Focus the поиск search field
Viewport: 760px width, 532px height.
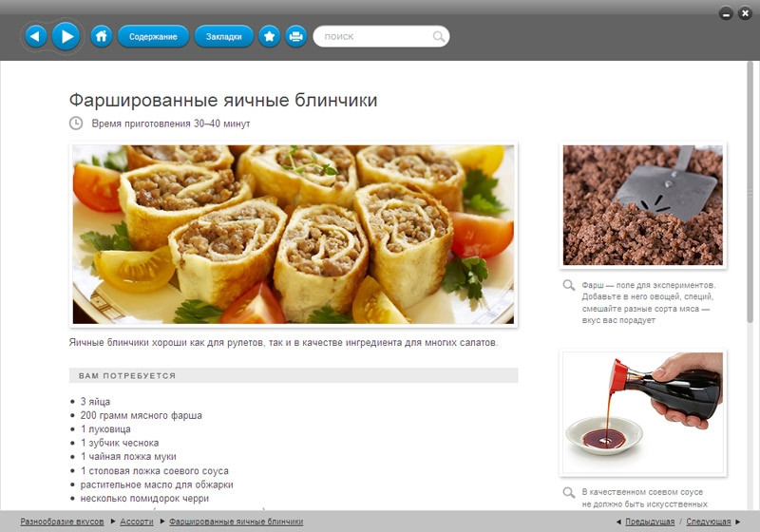point(381,36)
